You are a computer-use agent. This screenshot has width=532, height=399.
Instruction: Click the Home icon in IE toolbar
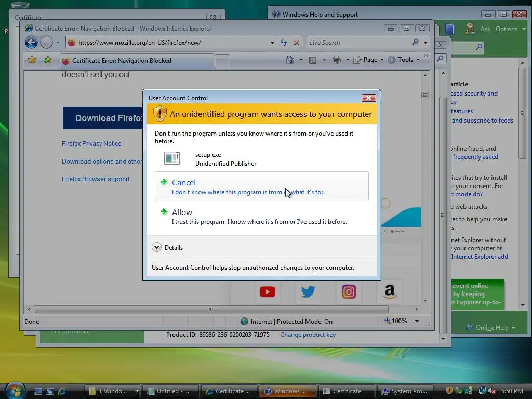click(290, 60)
